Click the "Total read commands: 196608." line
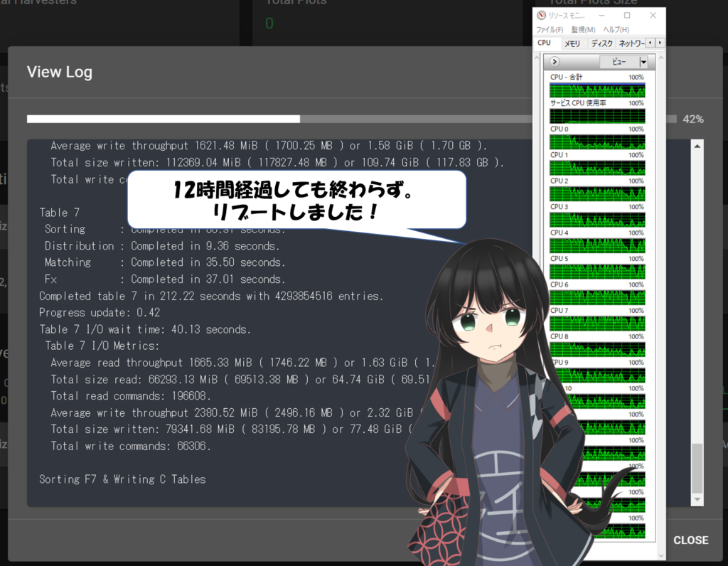 click(131, 396)
